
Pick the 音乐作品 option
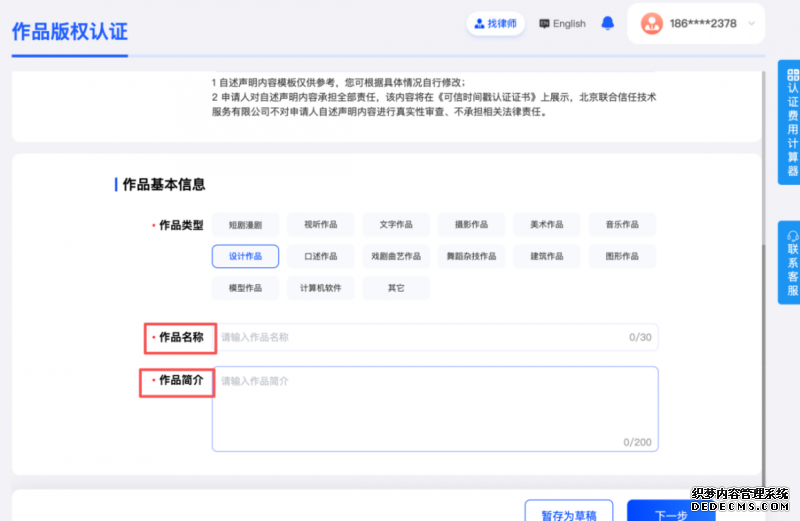pos(622,225)
